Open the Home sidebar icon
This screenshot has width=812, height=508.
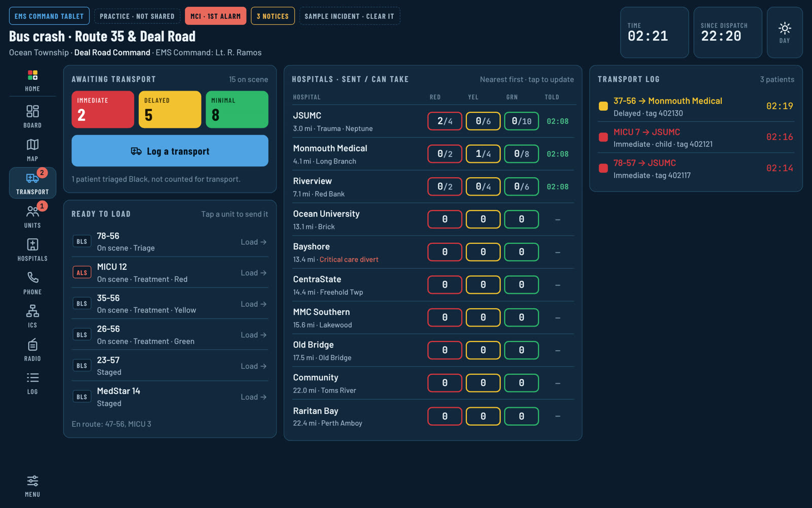click(32, 81)
